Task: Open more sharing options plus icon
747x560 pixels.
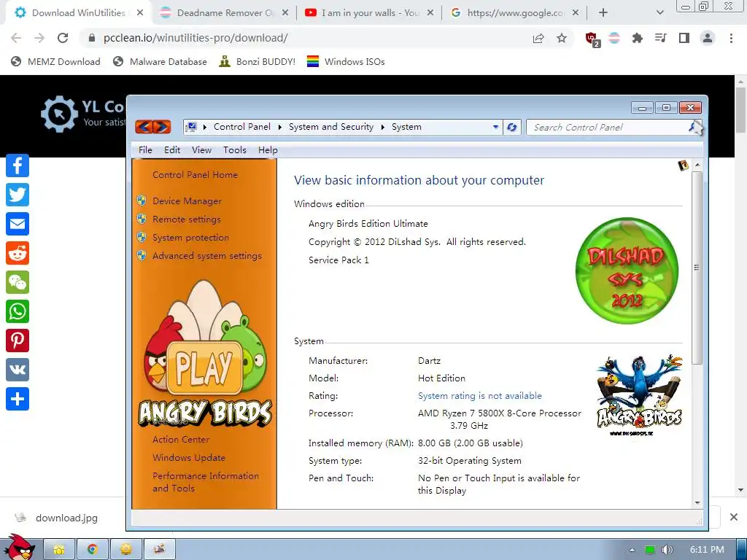Action: (18, 399)
